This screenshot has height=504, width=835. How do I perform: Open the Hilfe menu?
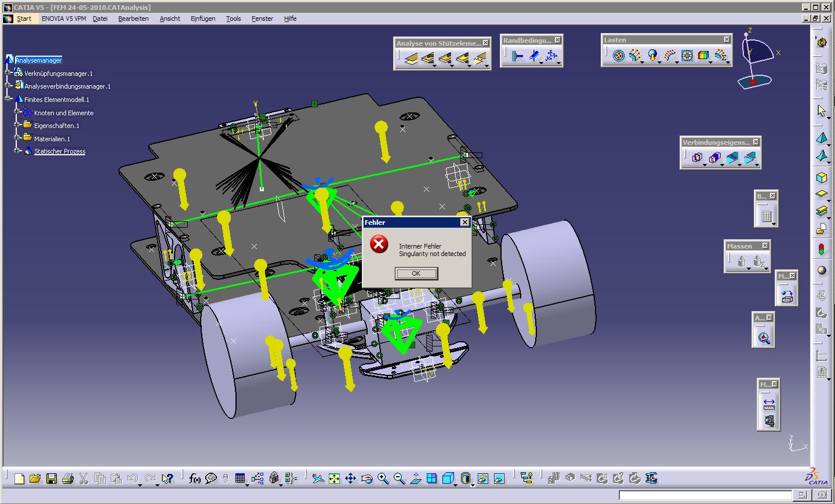(291, 19)
